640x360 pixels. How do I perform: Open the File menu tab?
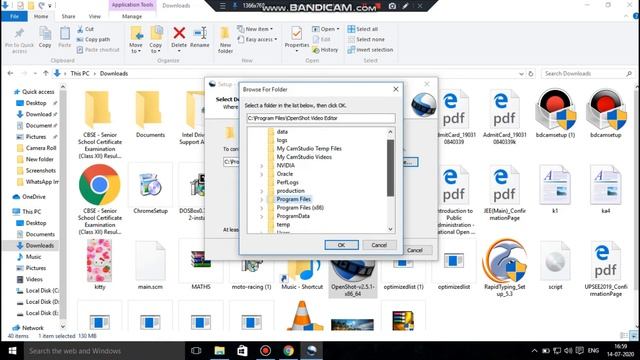click(x=14, y=16)
